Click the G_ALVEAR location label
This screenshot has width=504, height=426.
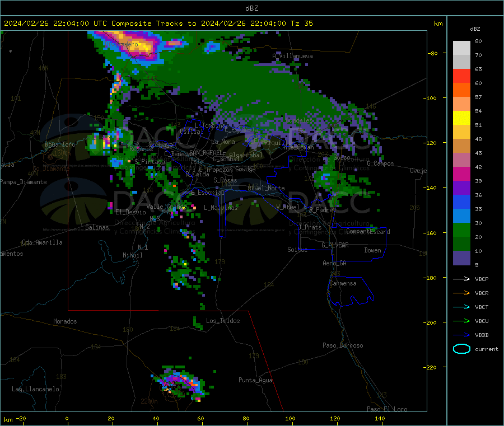pyautogui.click(x=335, y=245)
